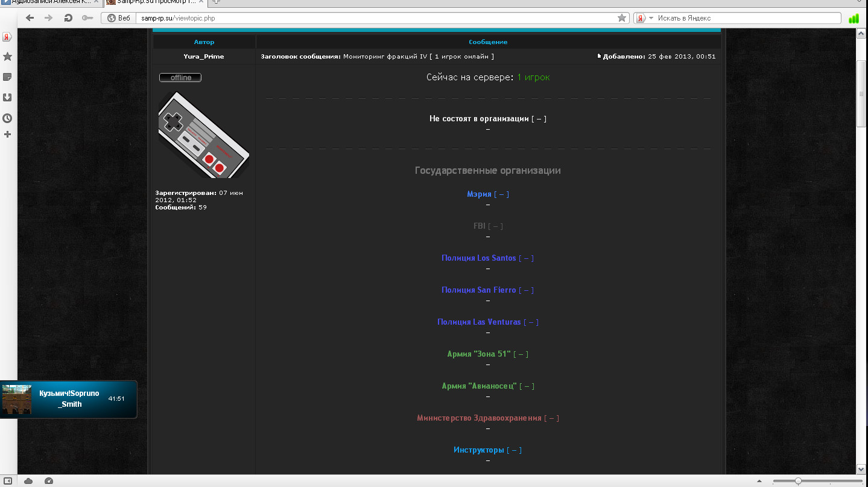
Task: Click the green 1 игрок text
Action: [x=534, y=78]
